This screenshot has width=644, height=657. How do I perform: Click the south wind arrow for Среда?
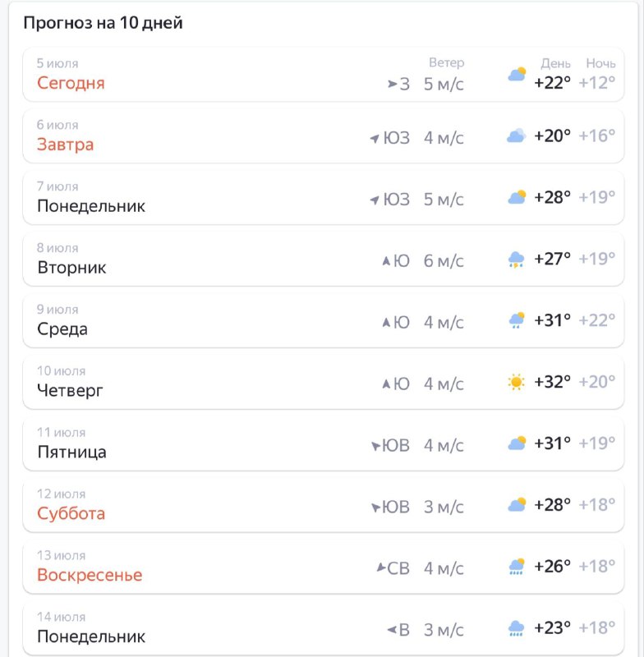pyautogui.click(x=386, y=322)
